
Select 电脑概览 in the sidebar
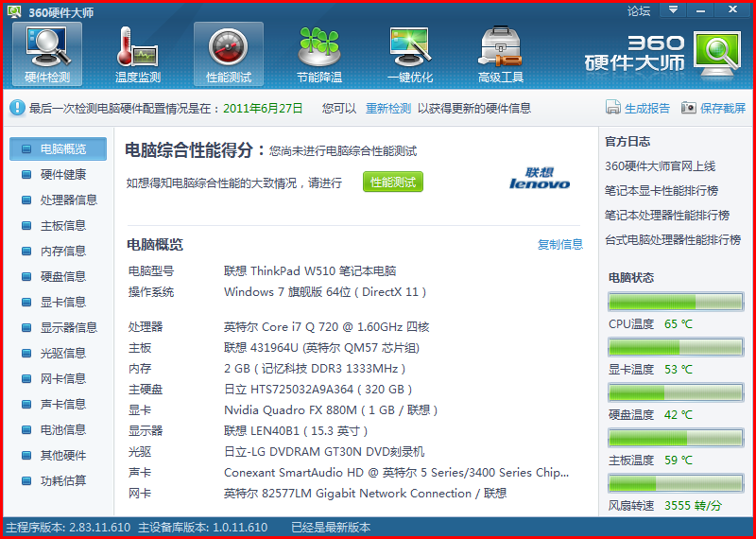[58, 148]
